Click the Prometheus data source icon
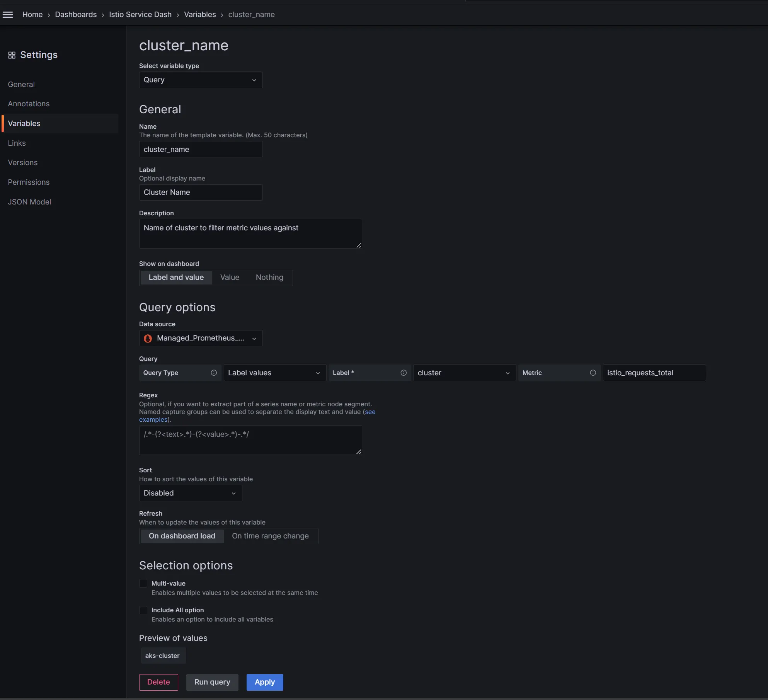The image size is (768, 700). (148, 339)
